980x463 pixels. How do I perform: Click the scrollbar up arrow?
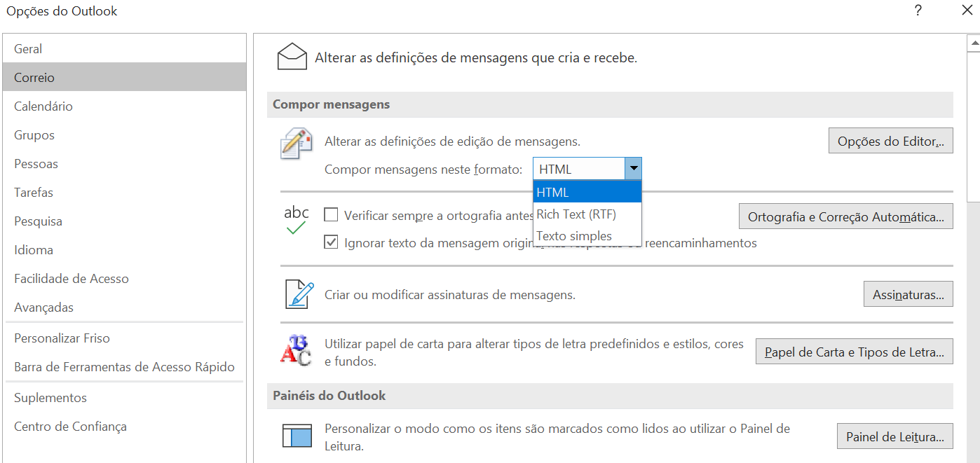pos(973,43)
